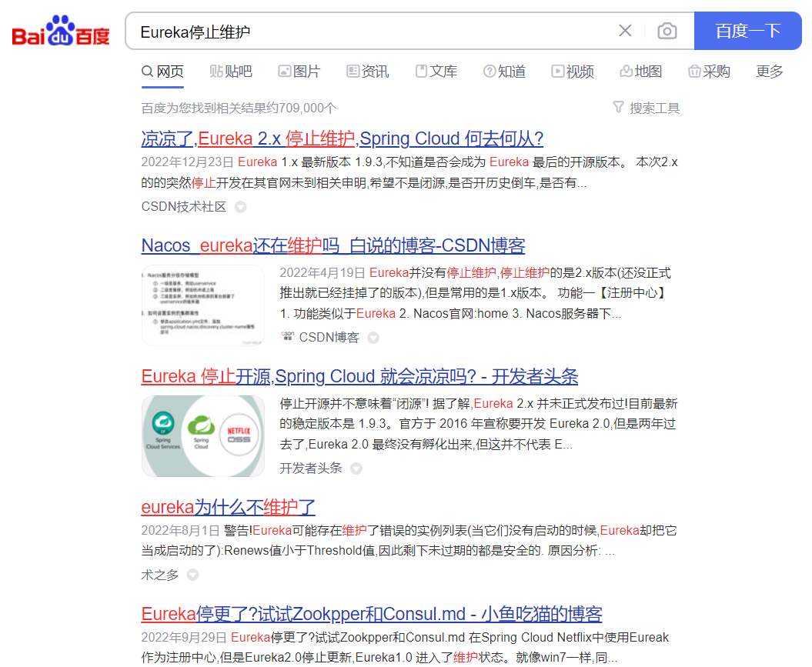Go to the 知道 tab
812x667 pixels.
click(x=504, y=72)
